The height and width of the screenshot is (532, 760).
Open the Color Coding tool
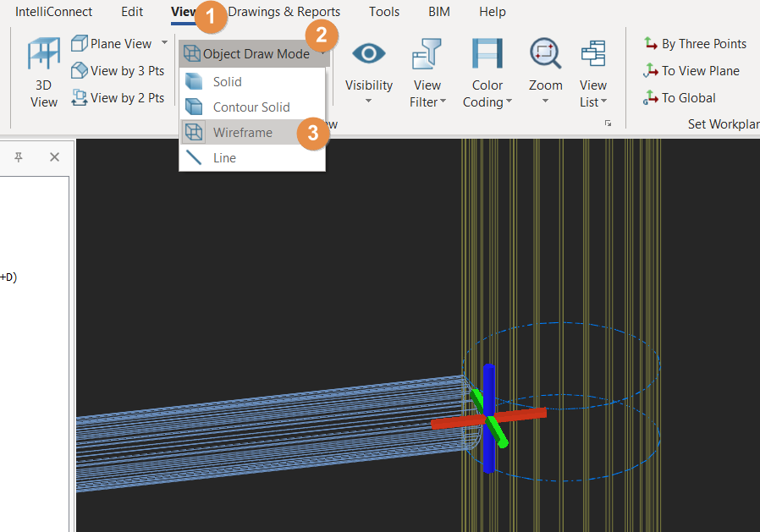point(487,55)
